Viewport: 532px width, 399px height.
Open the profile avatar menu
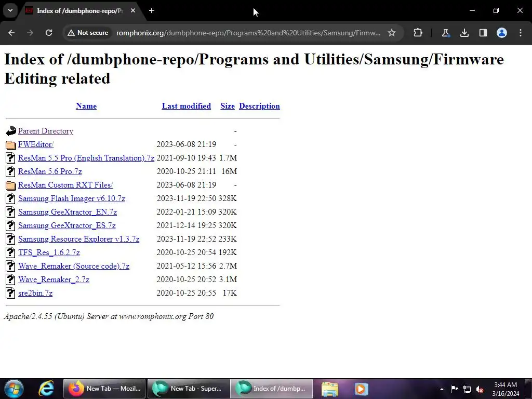502,33
